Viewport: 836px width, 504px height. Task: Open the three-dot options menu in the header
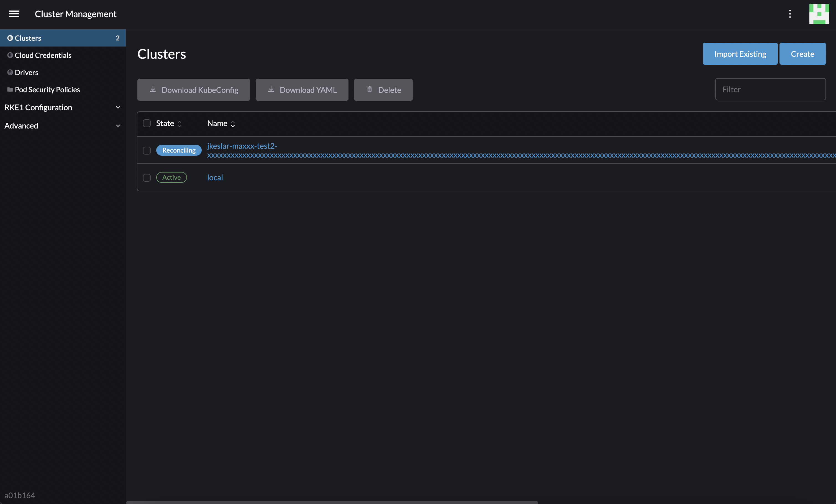790,14
